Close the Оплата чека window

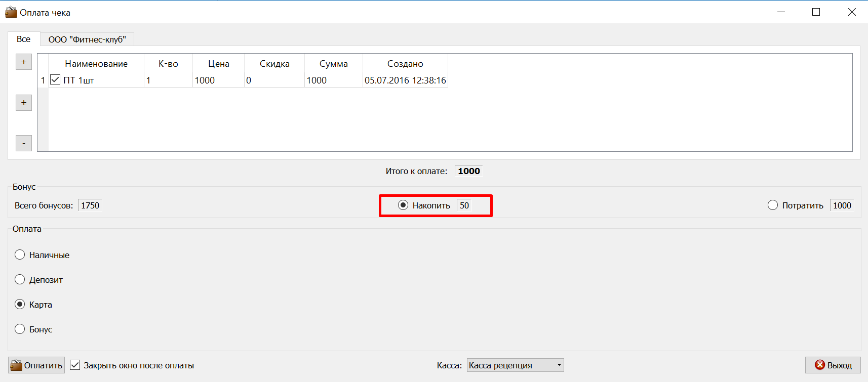click(x=852, y=12)
